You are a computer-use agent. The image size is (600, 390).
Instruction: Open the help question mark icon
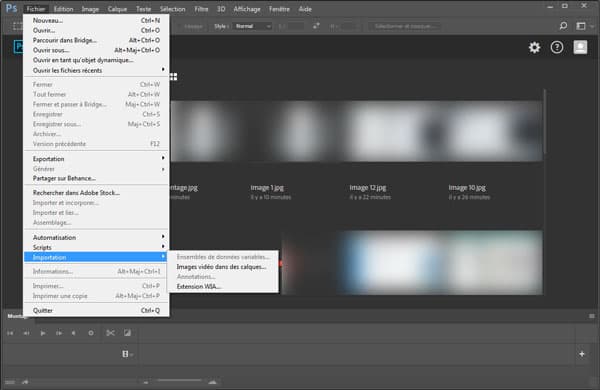tap(557, 47)
